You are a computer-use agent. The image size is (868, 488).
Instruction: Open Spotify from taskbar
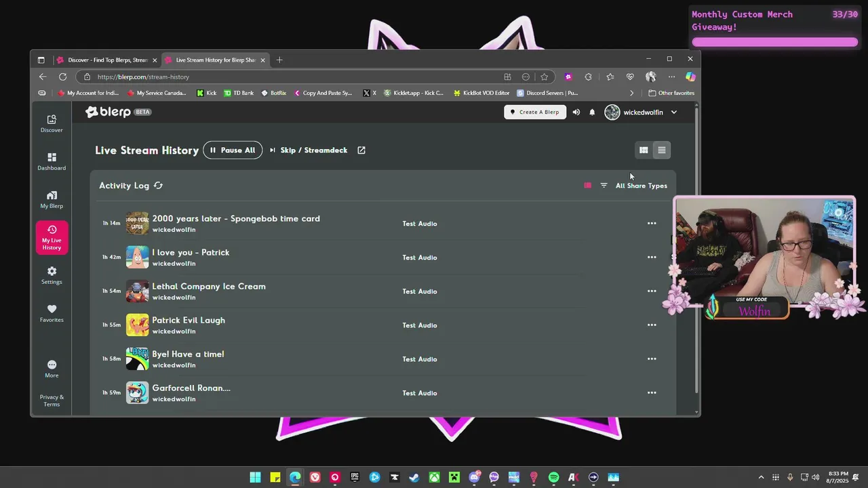[553, 477]
